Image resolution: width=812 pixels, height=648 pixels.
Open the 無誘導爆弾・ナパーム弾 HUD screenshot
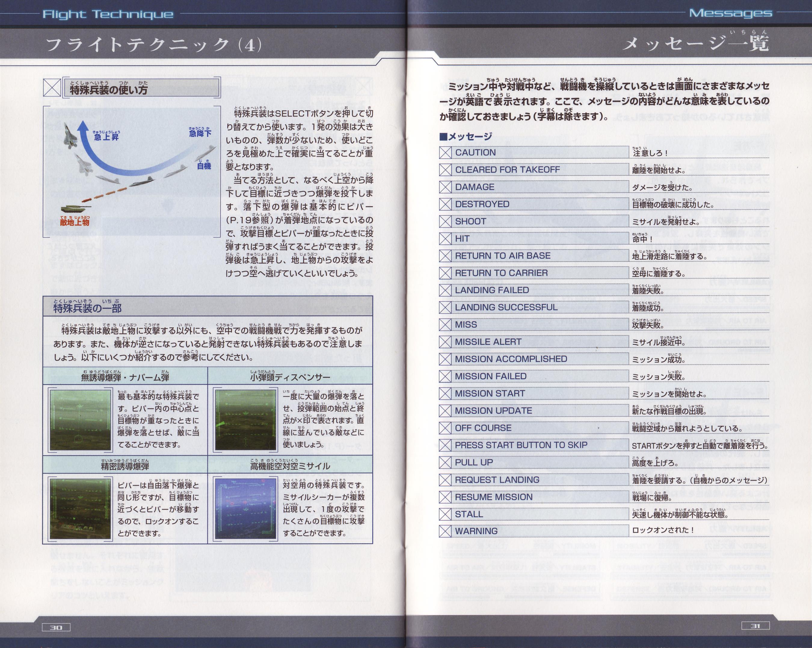(81, 420)
